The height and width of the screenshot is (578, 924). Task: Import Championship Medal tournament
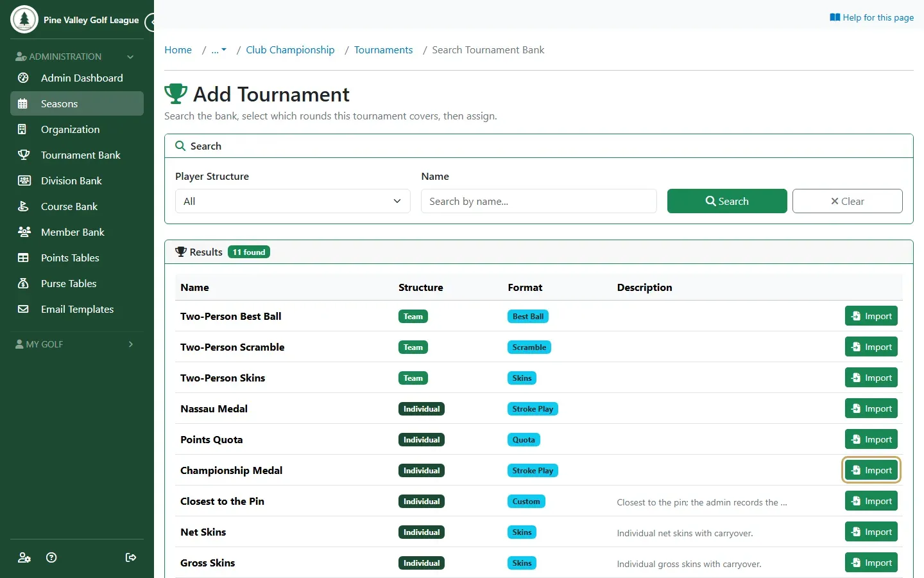coord(871,470)
